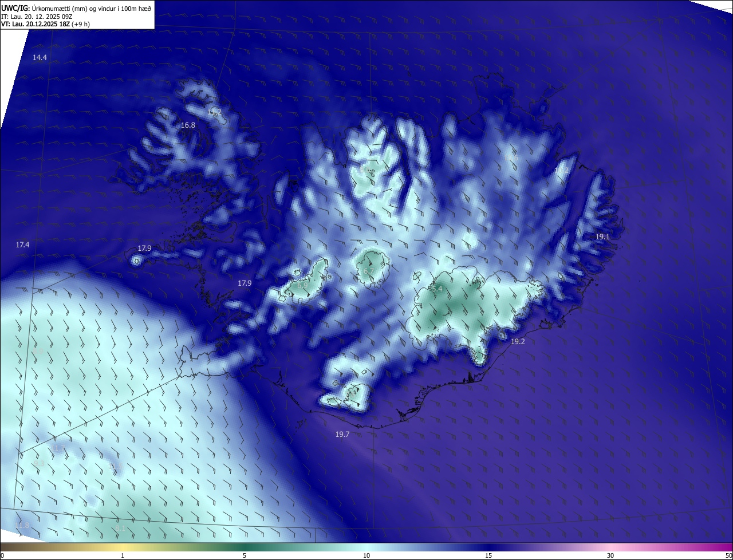The width and height of the screenshot is (733, 560).
Task: Click the 17.9 value beside the Snæfellsjökull spot
Action: point(144,248)
